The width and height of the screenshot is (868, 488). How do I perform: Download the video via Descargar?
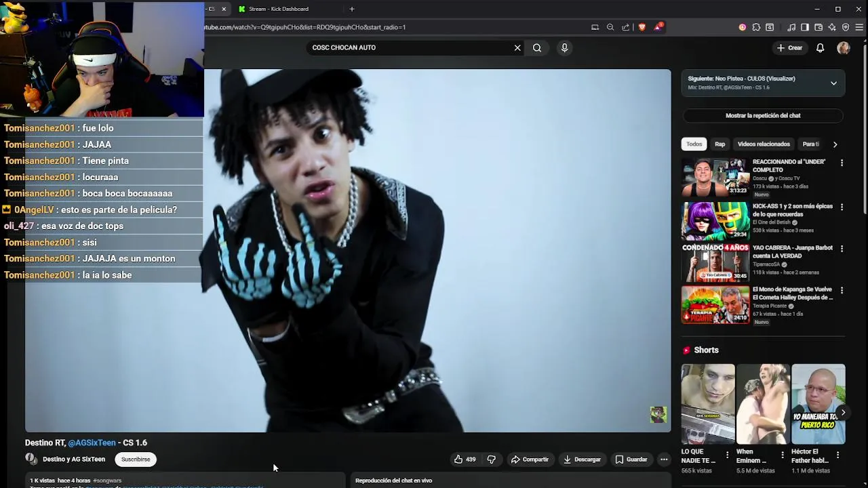click(x=582, y=460)
